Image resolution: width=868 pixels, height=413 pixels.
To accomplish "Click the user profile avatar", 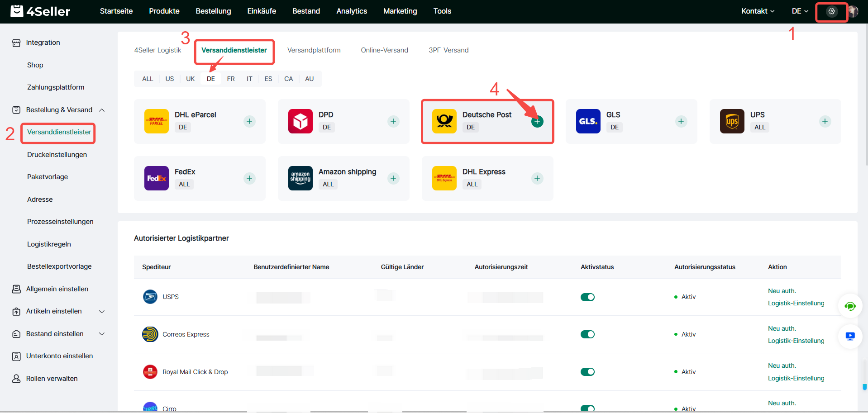I will pos(854,11).
